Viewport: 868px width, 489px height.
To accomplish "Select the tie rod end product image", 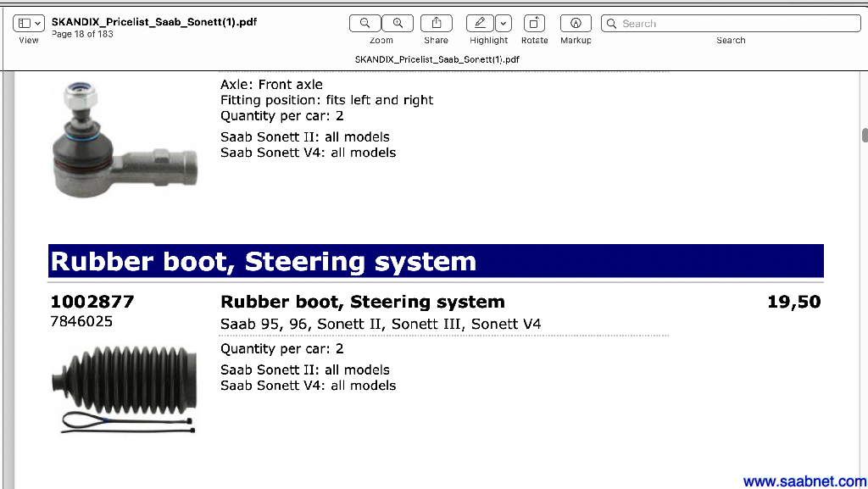I will (125, 139).
